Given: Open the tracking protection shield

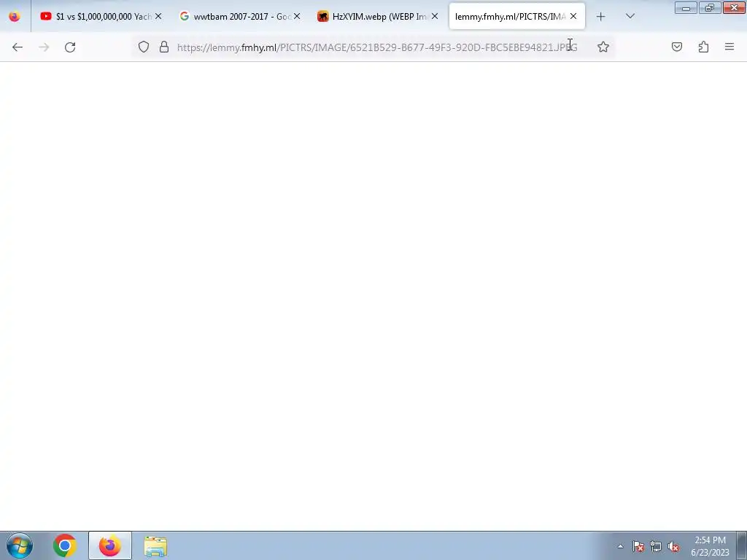Looking at the screenshot, I should point(144,47).
